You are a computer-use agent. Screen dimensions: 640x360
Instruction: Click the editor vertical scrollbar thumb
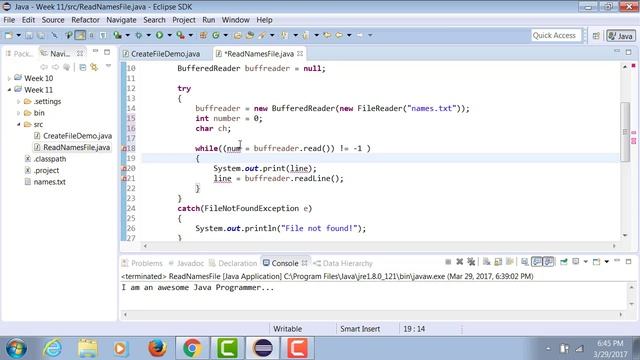625,132
